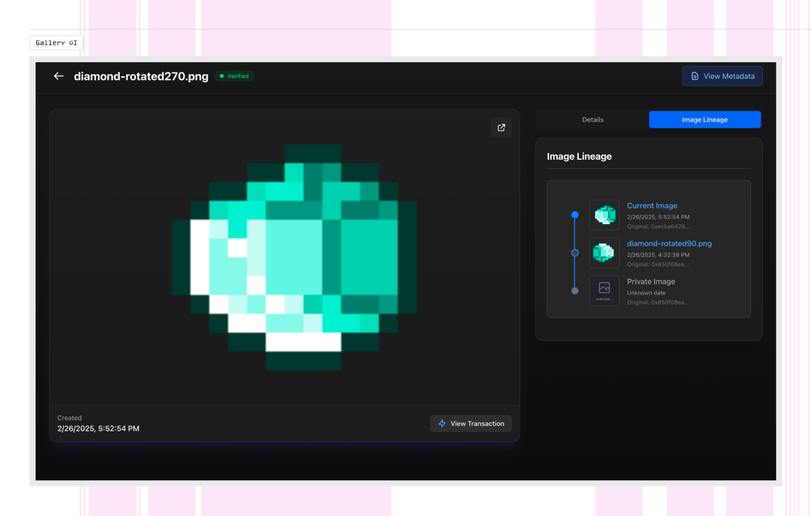Viewport: 812px width, 516px height.
Task: Open the diamond-rotated90.png lineage link
Action: [x=669, y=244]
